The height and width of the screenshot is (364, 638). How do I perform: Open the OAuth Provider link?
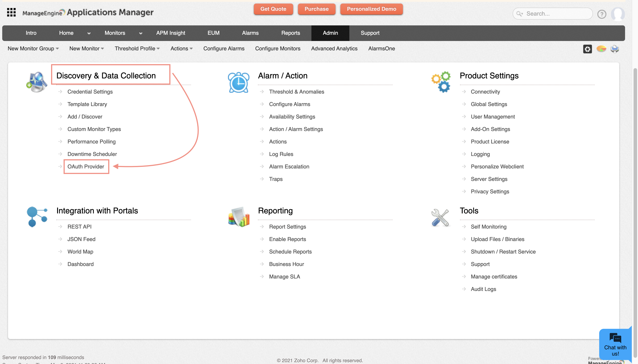86,166
